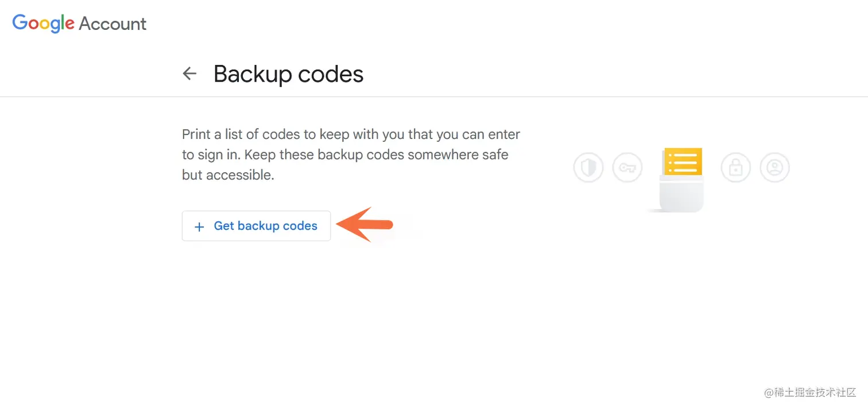Click the padlock icon in the illustration
Image resolution: width=868 pixels, height=410 pixels.
coord(735,168)
